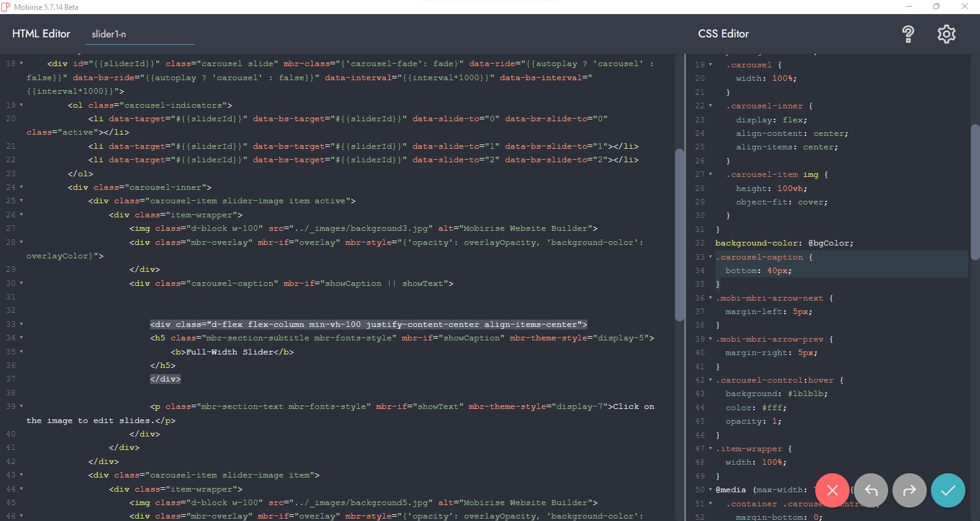Viewport: 980px width, 521px height.
Task: Click the HTML Editor heading
Action: tap(41, 34)
